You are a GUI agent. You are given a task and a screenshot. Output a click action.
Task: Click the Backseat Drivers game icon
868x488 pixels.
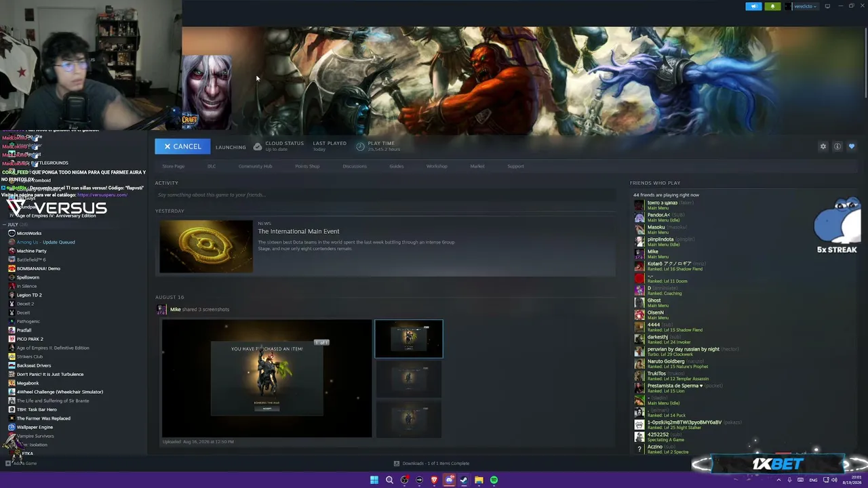point(12,365)
